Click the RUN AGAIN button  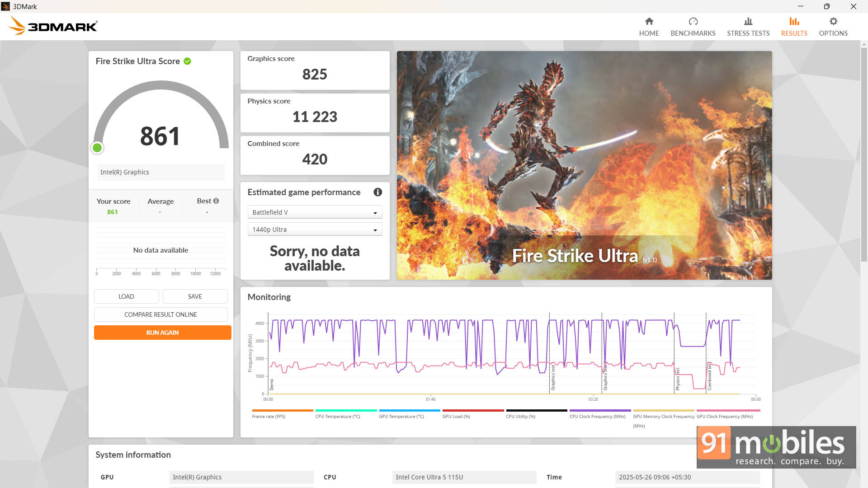click(x=162, y=333)
